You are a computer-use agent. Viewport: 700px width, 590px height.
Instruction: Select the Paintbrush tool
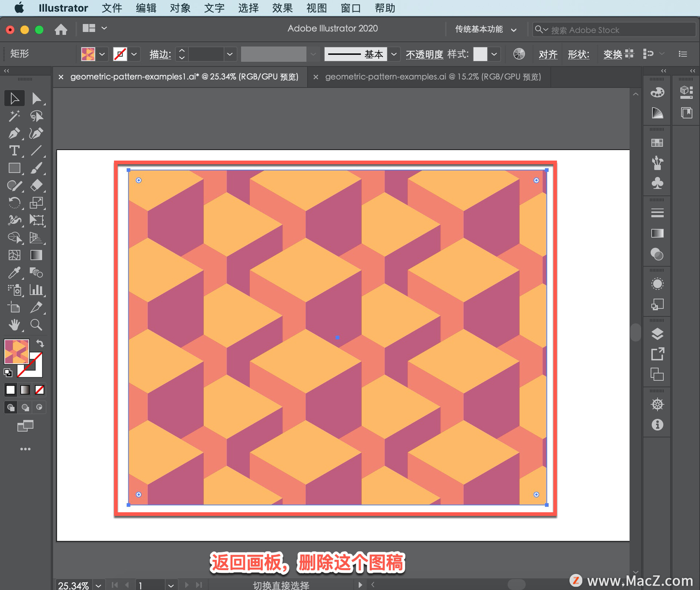(36, 168)
